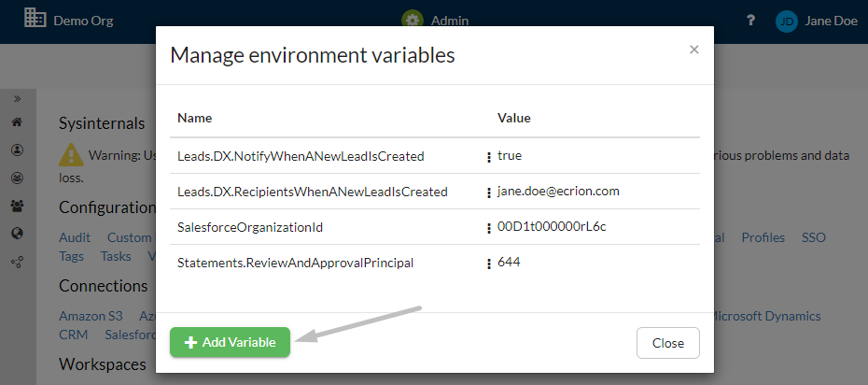This screenshot has height=385, width=868.
Task: Click the Name column header
Action: coord(194,118)
